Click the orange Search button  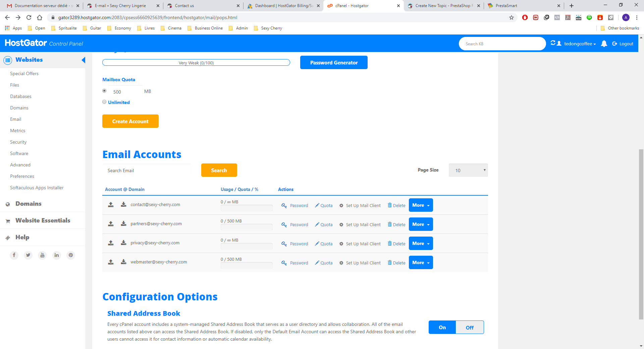point(219,170)
